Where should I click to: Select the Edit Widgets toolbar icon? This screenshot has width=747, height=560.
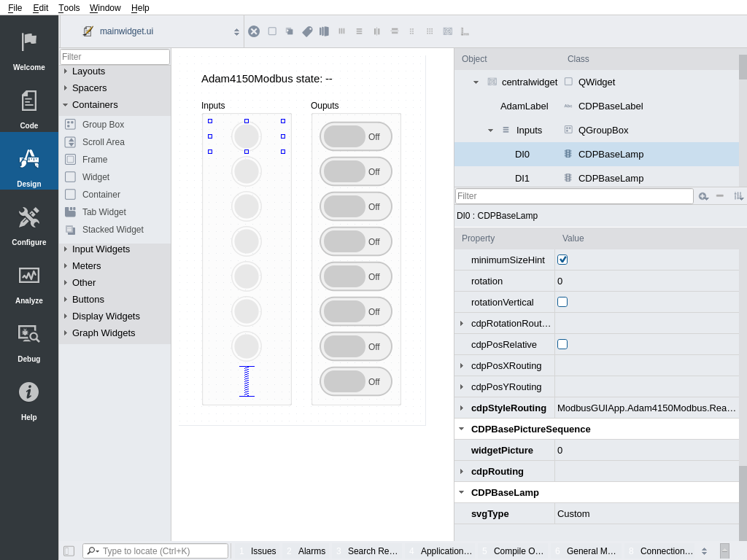coord(272,31)
